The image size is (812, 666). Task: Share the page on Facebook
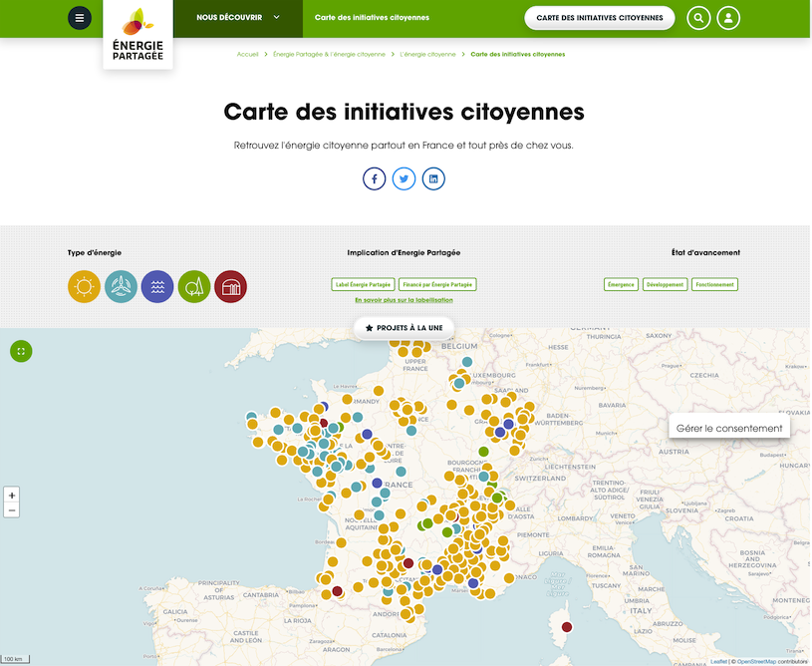pos(374,178)
